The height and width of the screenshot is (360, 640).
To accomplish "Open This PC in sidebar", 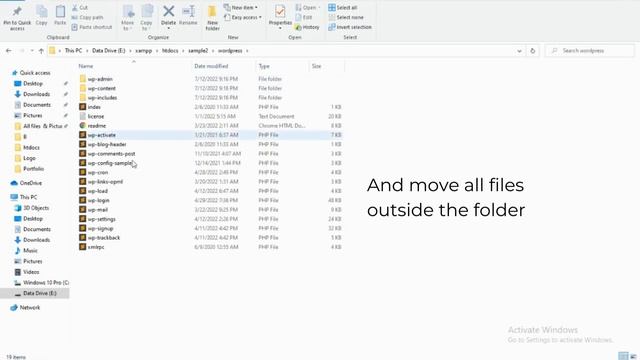I will [28, 197].
